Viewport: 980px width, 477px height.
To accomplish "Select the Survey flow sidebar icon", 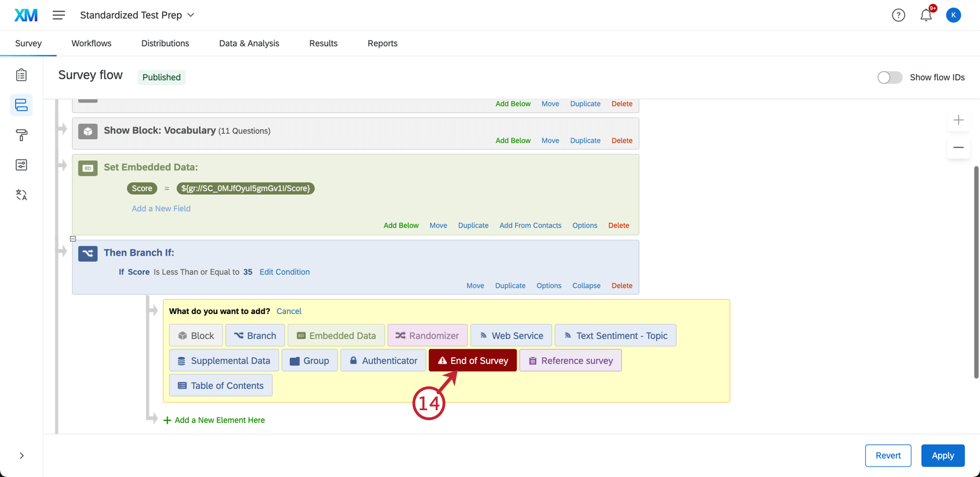I will click(x=21, y=105).
